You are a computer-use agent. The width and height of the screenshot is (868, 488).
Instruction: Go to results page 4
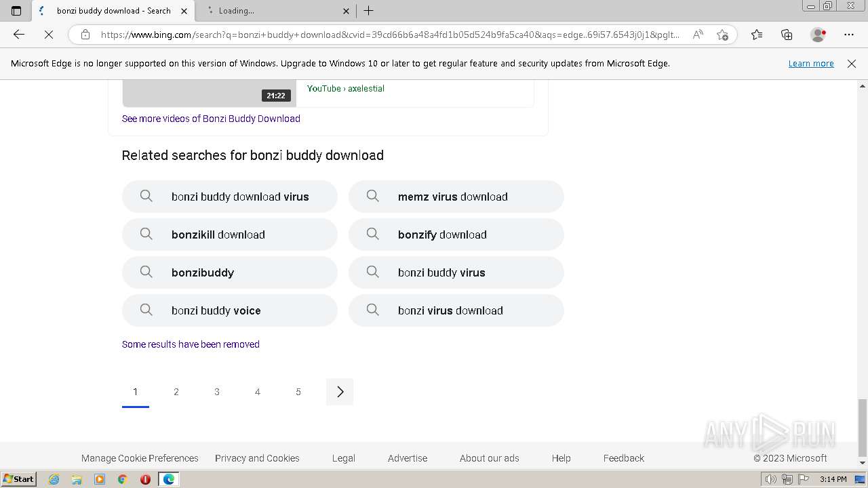coord(258,392)
